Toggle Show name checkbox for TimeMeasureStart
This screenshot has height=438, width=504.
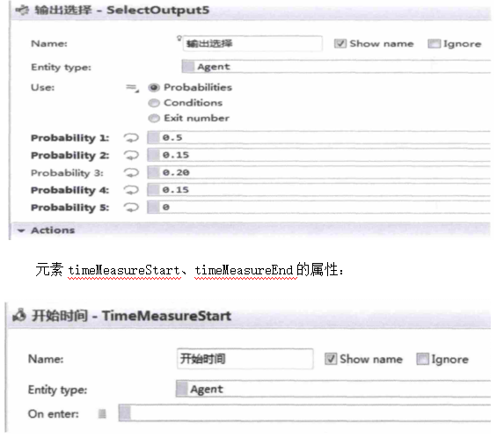coord(331,359)
